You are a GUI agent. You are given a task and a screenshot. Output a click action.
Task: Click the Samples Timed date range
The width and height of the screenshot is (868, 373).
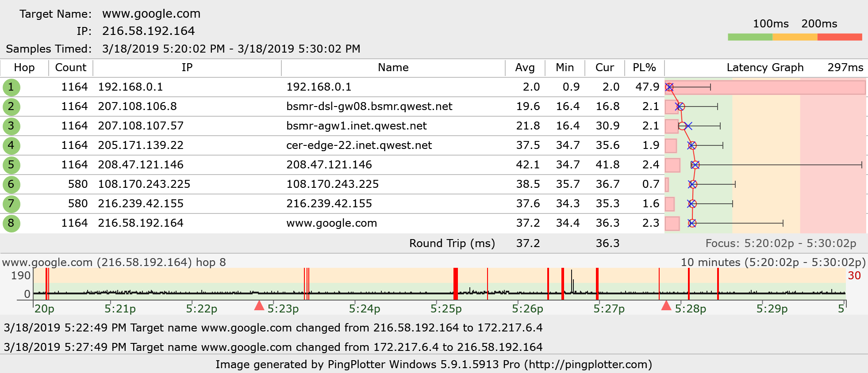point(231,49)
